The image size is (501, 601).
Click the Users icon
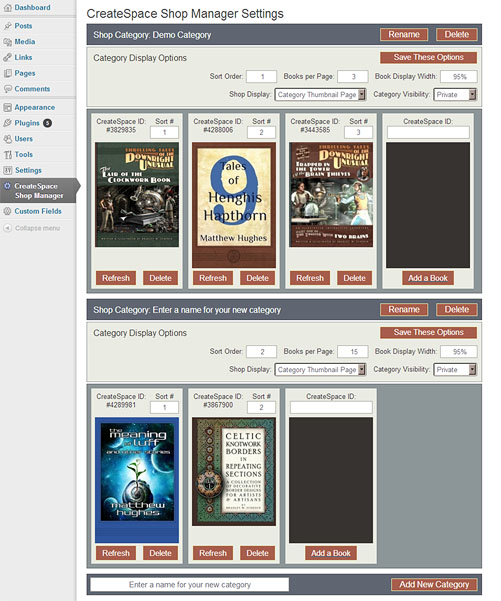[7, 139]
